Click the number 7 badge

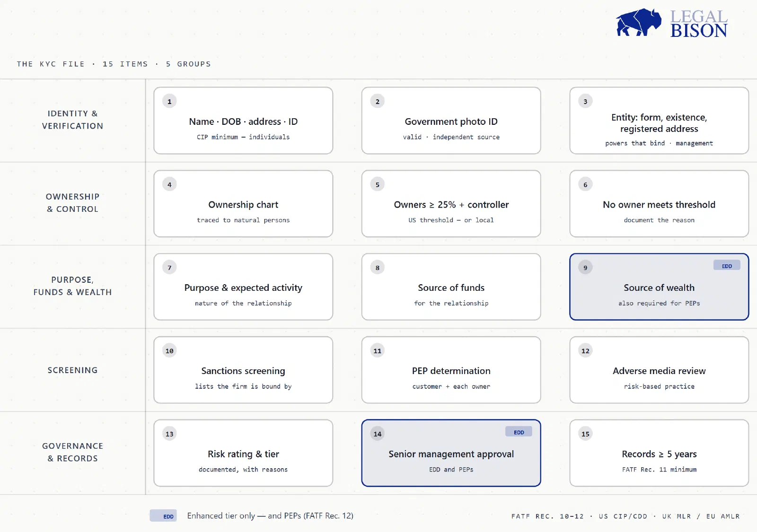click(x=169, y=268)
